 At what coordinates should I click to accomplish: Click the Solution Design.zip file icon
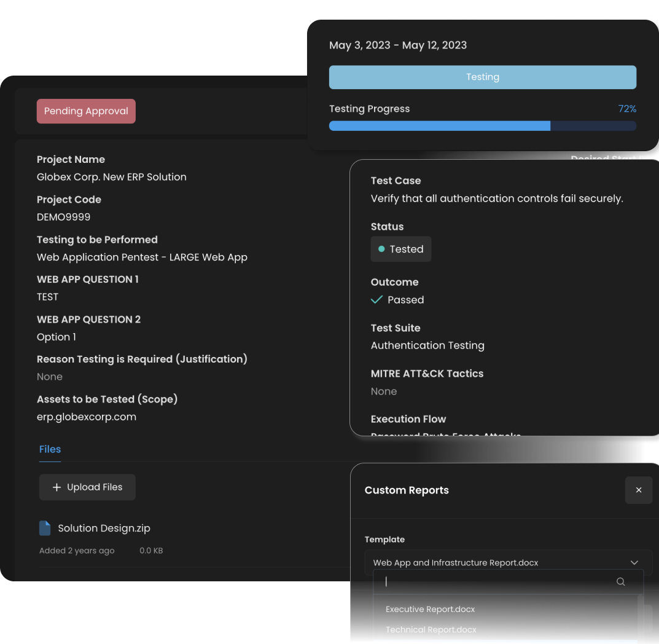45,528
